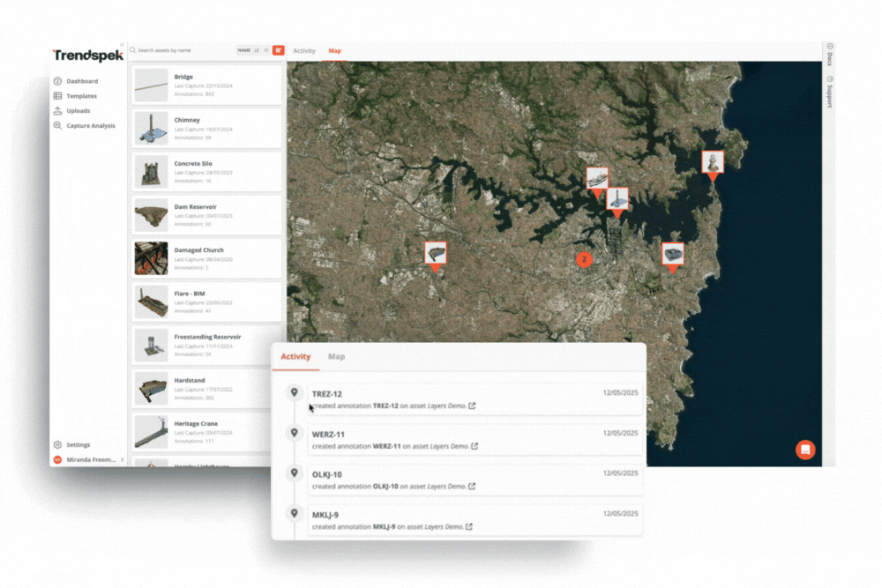Viewport: 882px width, 588px height.
Task: Click the Trendspek logo
Action: click(87, 55)
